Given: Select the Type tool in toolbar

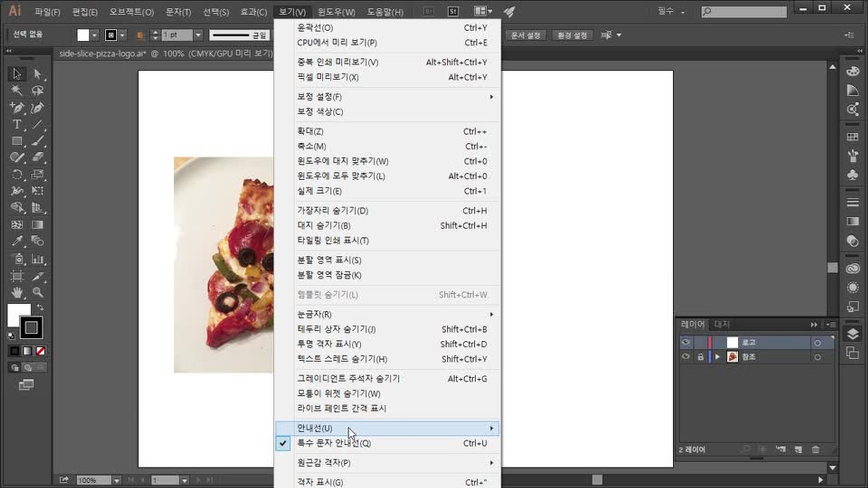Looking at the screenshot, I should [17, 124].
